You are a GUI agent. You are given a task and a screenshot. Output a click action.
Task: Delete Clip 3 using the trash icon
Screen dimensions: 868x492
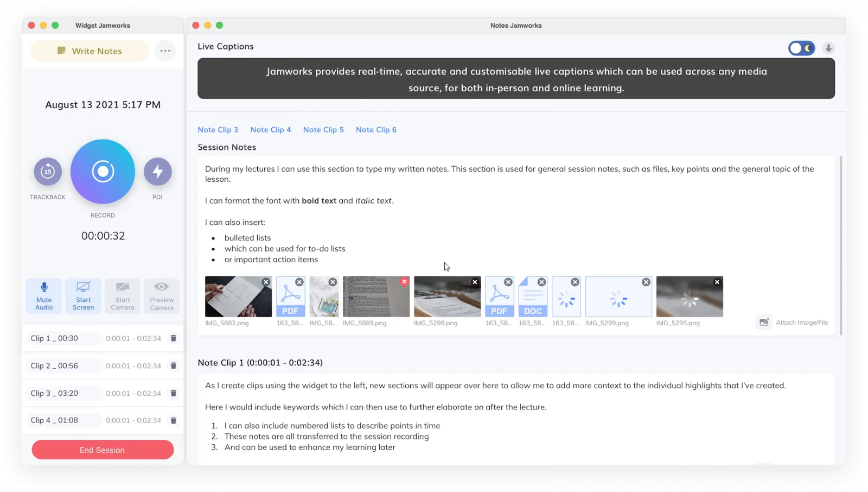174,393
